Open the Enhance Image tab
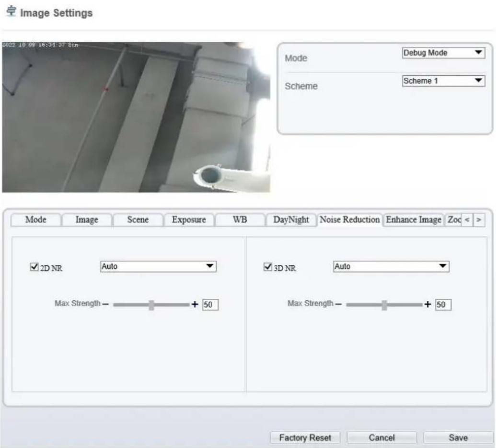This screenshot has width=496, height=448. [x=414, y=220]
